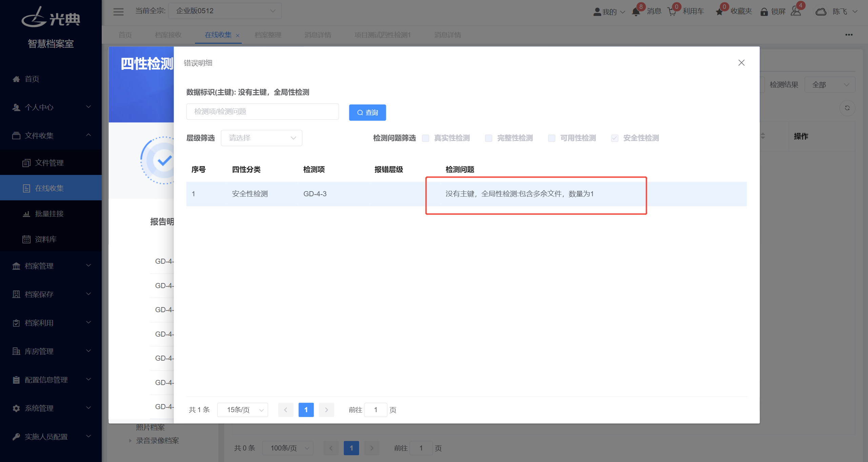The height and width of the screenshot is (462, 868).
Task: Switch to the last 消息详情 tab
Action: click(x=448, y=35)
